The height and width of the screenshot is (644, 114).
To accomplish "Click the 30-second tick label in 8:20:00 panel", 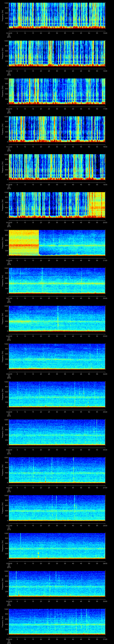I will point(57,260).
